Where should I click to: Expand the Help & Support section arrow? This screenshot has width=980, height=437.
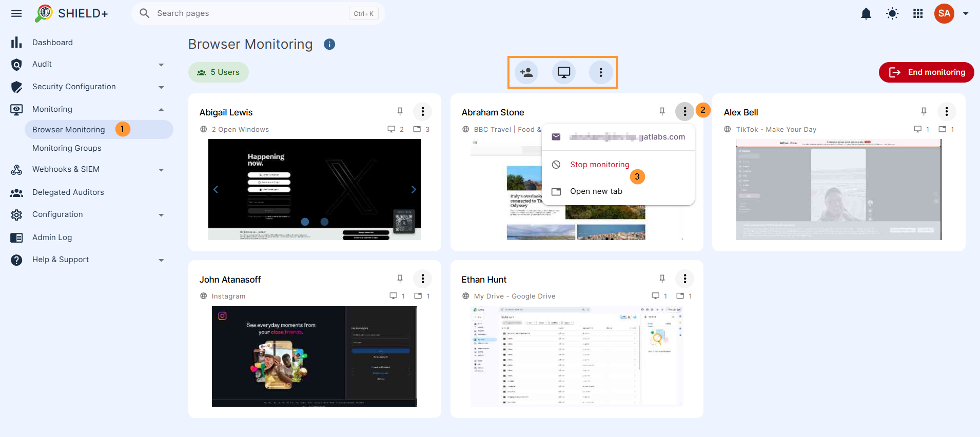161,260
